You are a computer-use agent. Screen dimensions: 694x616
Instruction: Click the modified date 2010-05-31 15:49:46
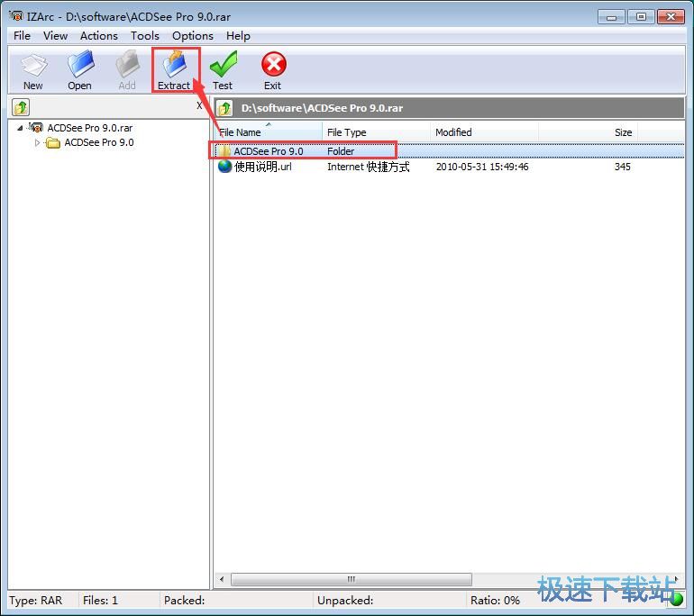pos(482,167)
